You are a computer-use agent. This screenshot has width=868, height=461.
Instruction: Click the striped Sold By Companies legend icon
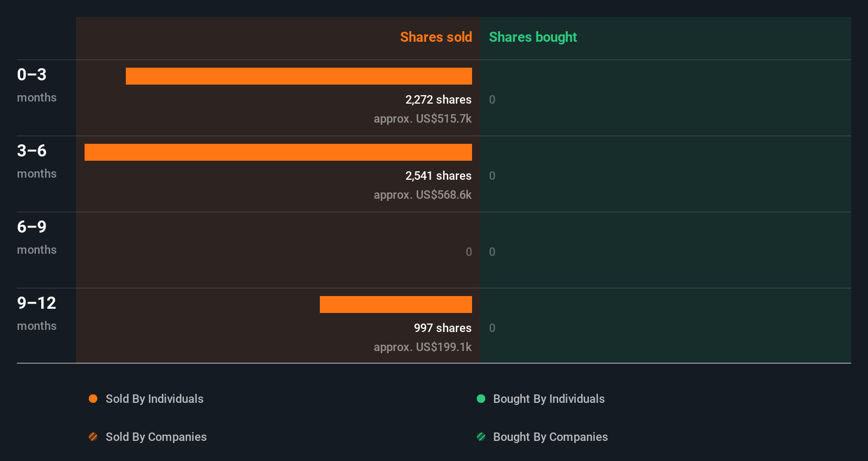93,437
